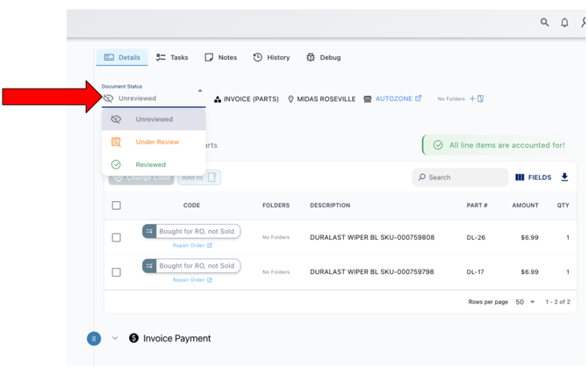The width and height of the screenshot is (588, 375).
Task: Open the notifications bell
Action: [x=564, y=23]
